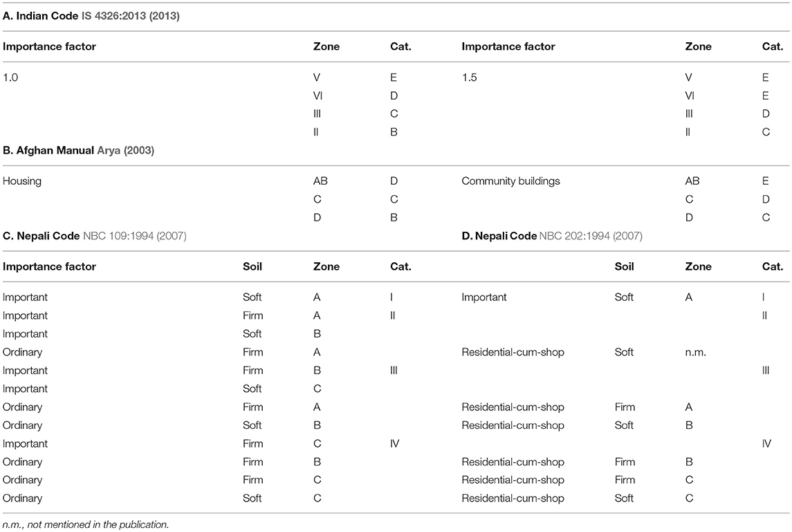The height and width of the screenshot is (532, 792).
Task: Click the first 'Importance factor' column header in Indian Code table
Action: click(49, 47)
